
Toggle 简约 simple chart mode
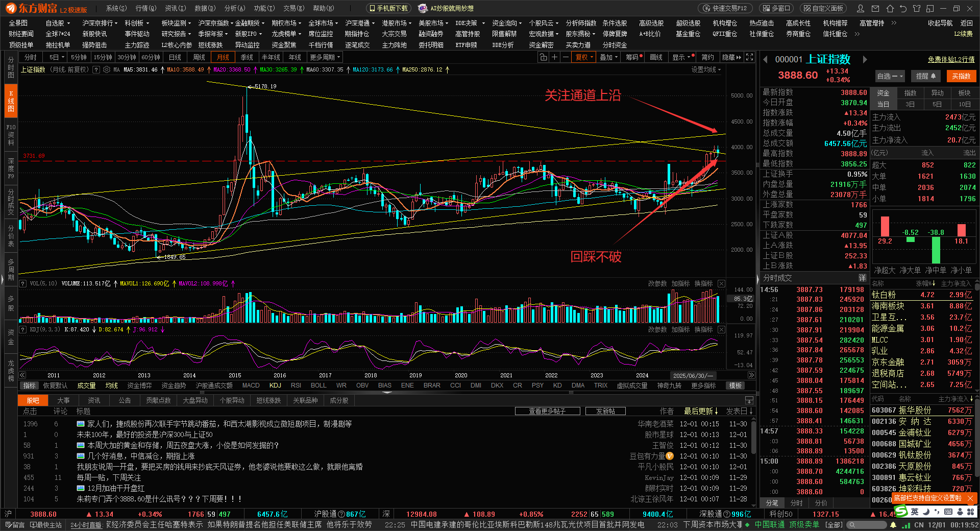click(707, 57)
